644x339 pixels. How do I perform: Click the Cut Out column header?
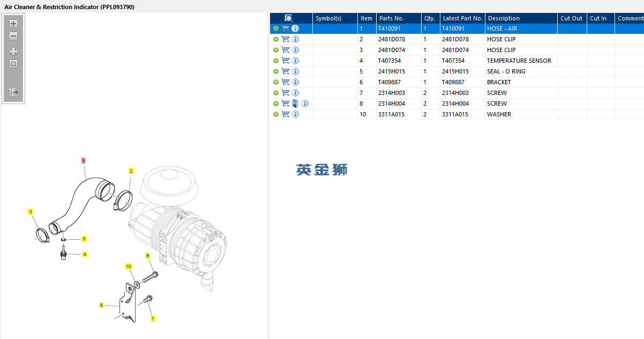571,18
